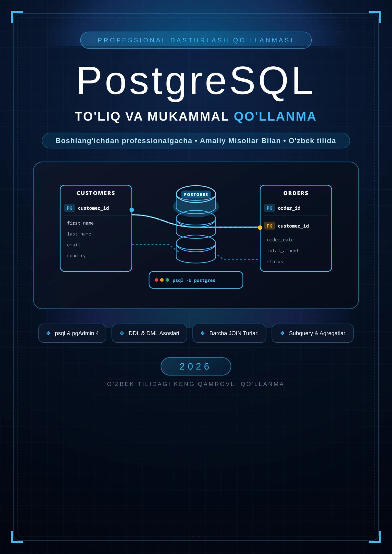
Task: Click the 'PROFESSIONAL DASTURLASH QO'LLANMASI' banner
Action: point(196,40)
